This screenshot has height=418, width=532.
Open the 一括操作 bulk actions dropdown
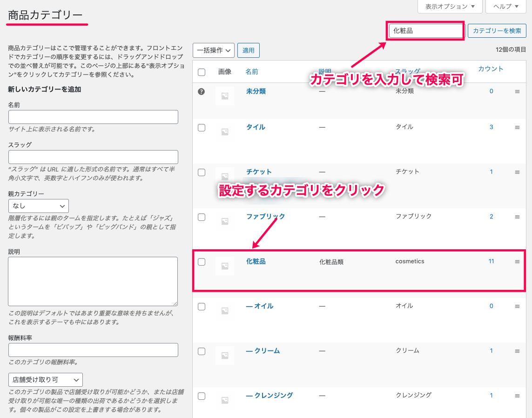[214, 50]
